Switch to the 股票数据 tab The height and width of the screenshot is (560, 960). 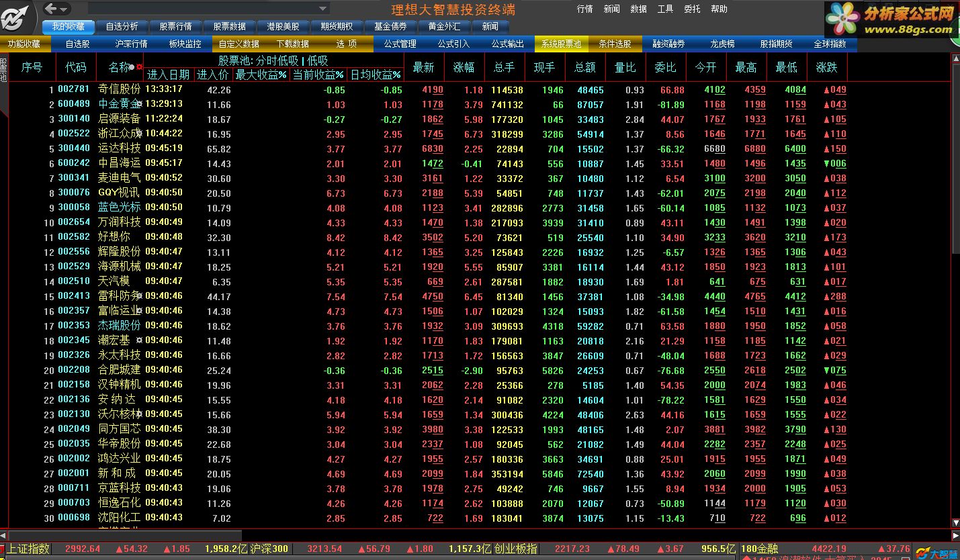[x=229, y=27]
